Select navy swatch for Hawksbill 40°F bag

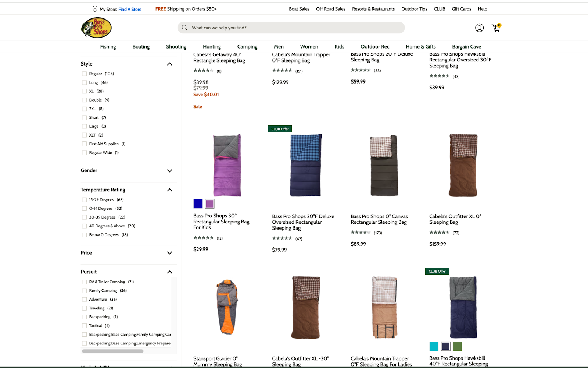[446, 346]
